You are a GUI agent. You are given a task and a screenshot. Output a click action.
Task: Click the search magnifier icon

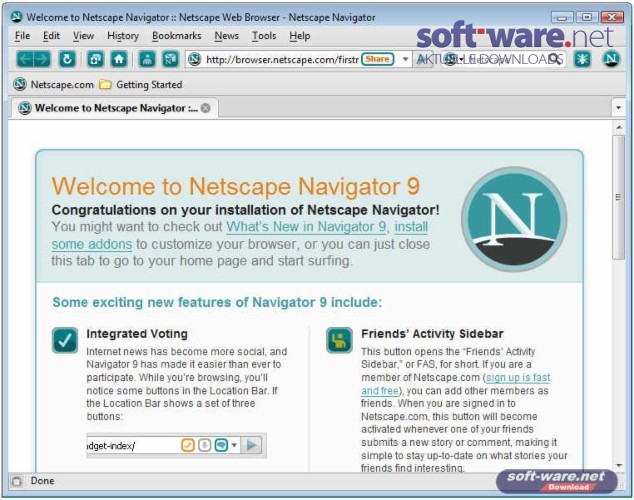coord(556,59)
